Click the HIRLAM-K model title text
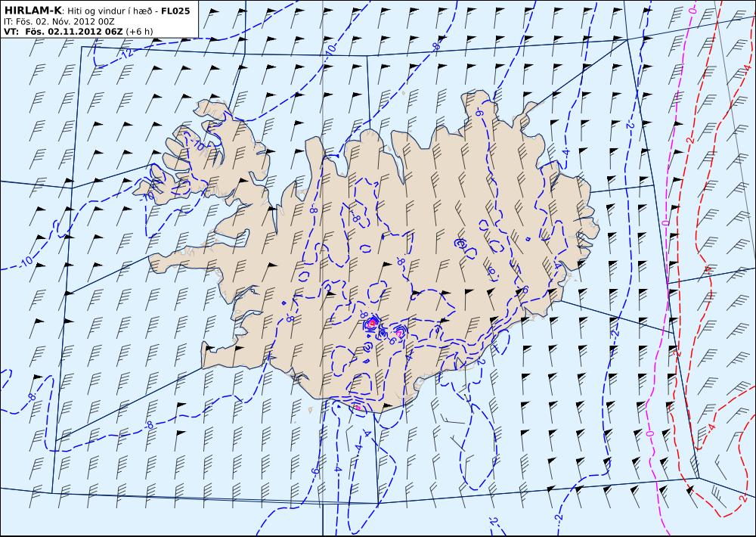The height and width of the screenshot is (537, 756). (x=33, y=11)
